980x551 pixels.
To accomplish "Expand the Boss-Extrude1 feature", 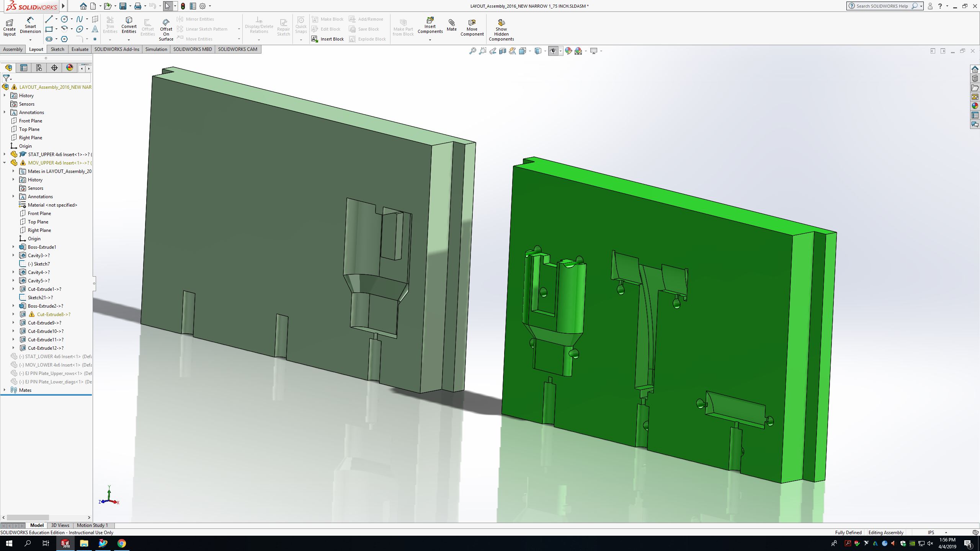I will pos(13,247).
